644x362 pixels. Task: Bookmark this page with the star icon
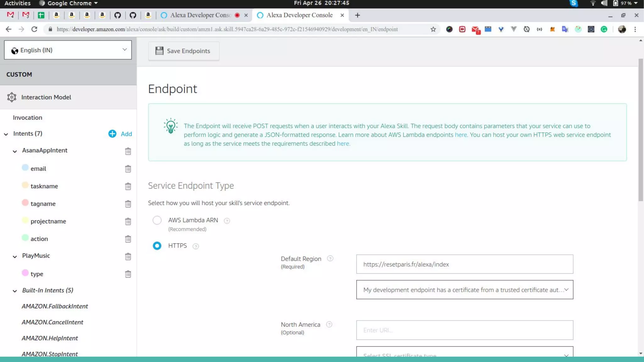(x=433, y=29)
